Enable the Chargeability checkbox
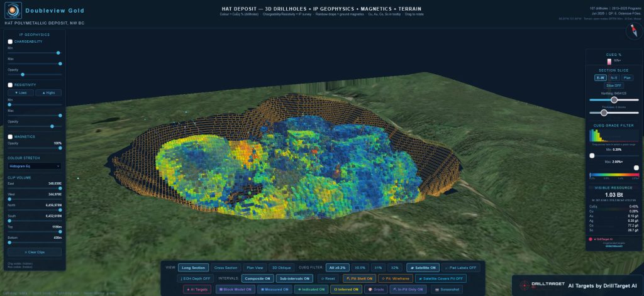This screenshot has width=644, height=296. [x=10, y=41]
